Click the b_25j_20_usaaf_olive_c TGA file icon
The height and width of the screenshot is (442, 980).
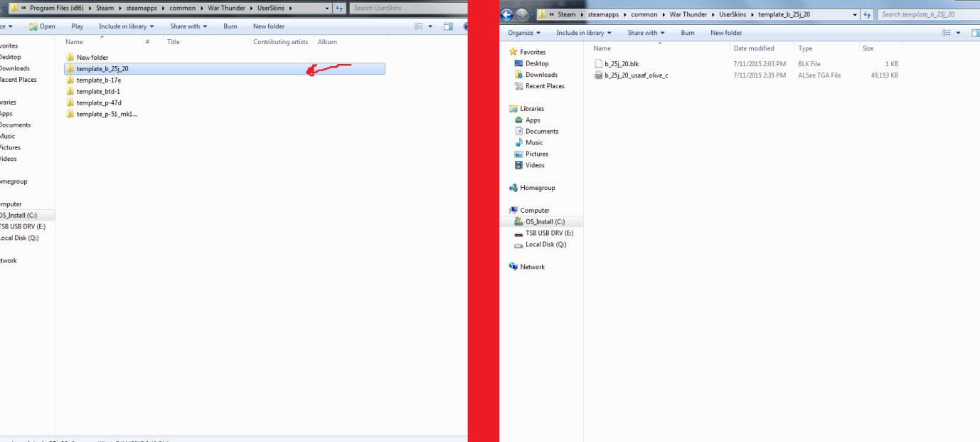pyautogui.click(x=598, y=75)
